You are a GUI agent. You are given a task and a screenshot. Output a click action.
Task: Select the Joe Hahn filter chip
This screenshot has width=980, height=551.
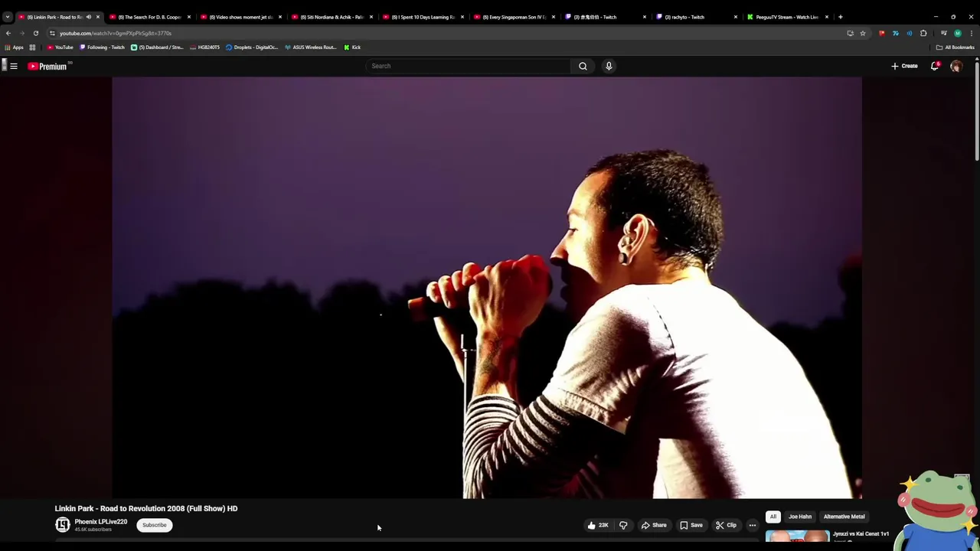pyautogui.click(x=800, y=517)
